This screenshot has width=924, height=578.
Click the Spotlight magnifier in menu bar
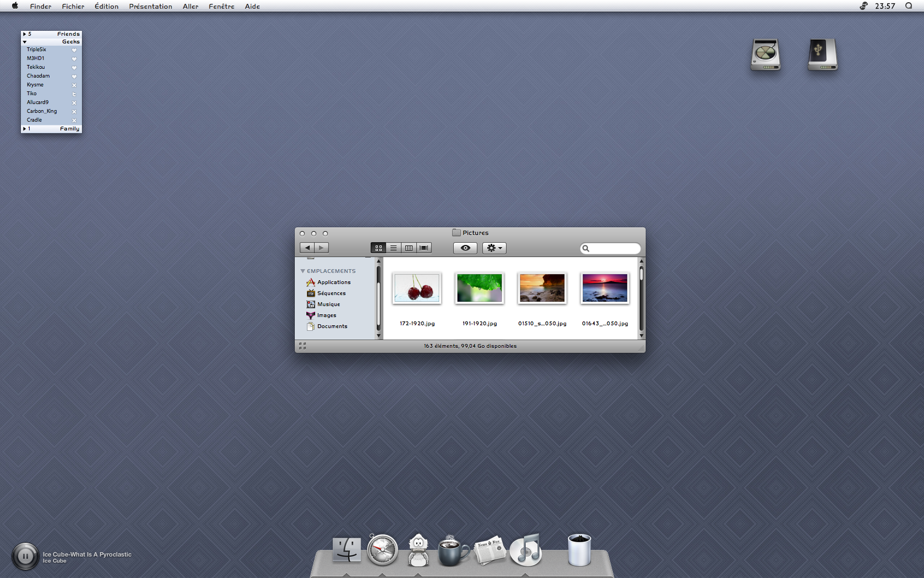coord(909,6)
